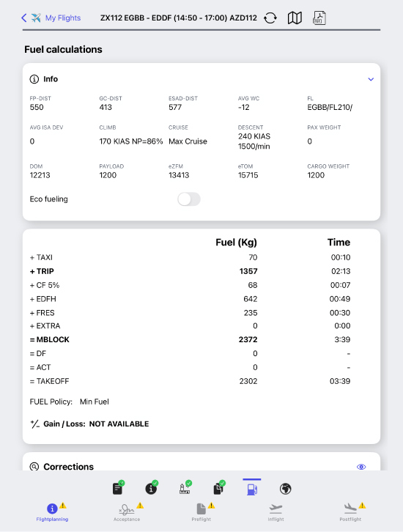The width and height of the screenshot is (403, 532).
Task: Toggle the Eco fueling switch
Action: coord(189,199)
